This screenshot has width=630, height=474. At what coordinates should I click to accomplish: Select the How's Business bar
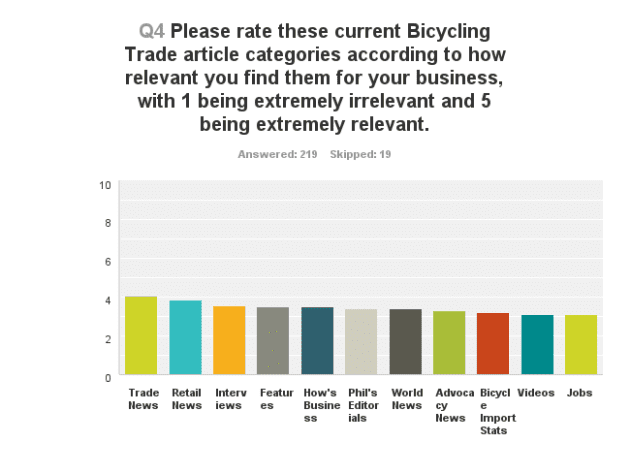pyautogui.click(x=317, y=342)
